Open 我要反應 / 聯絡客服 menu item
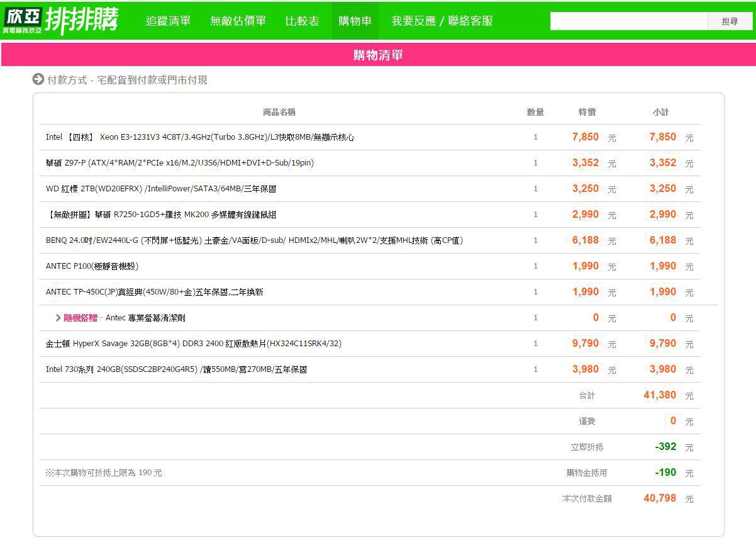 442,21
